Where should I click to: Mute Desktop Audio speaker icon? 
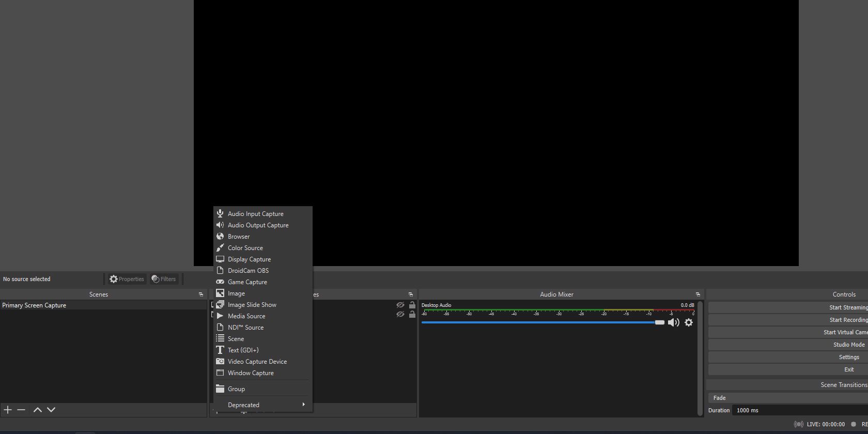(674, 322)
